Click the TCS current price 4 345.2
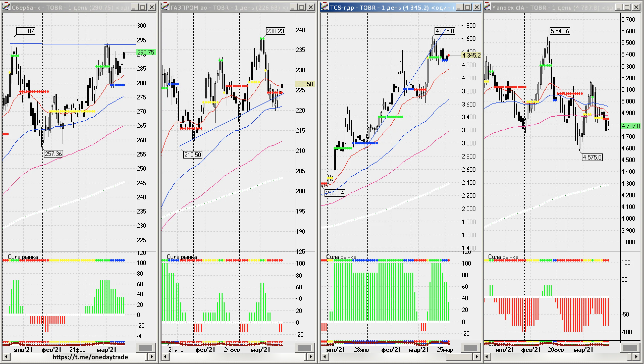 point(471,55)
